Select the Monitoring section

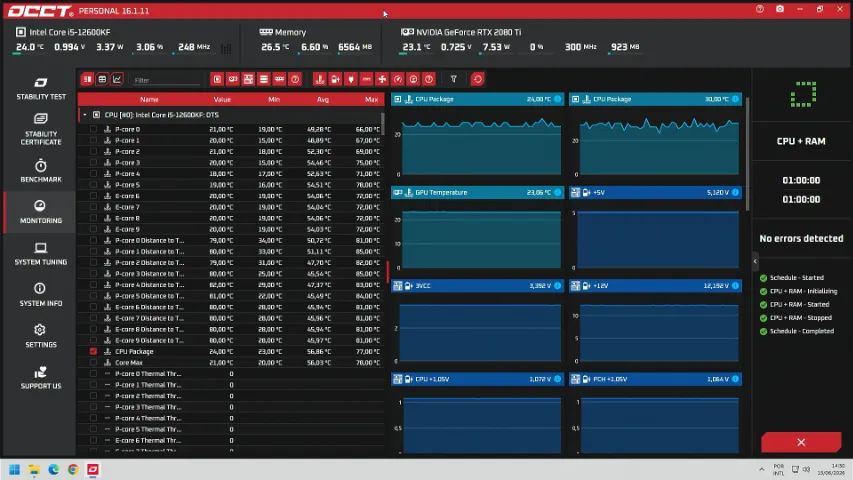point(41,212)
